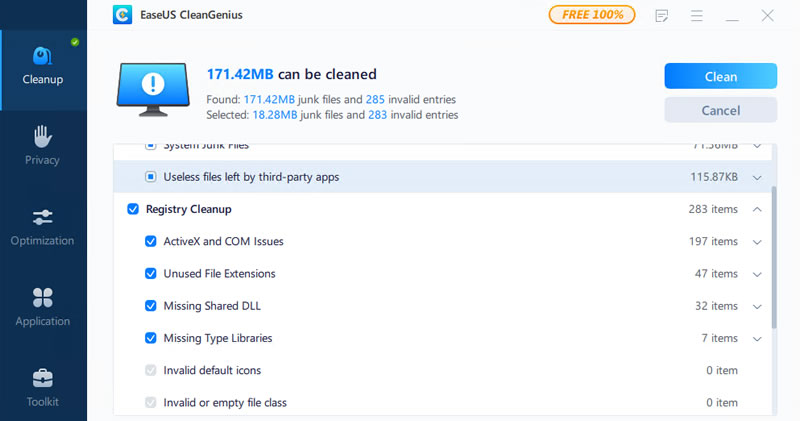Viewport: 800px width, 421px height.
Task: Click the FREE 100% badge
Action: click(x=592, y=15)
